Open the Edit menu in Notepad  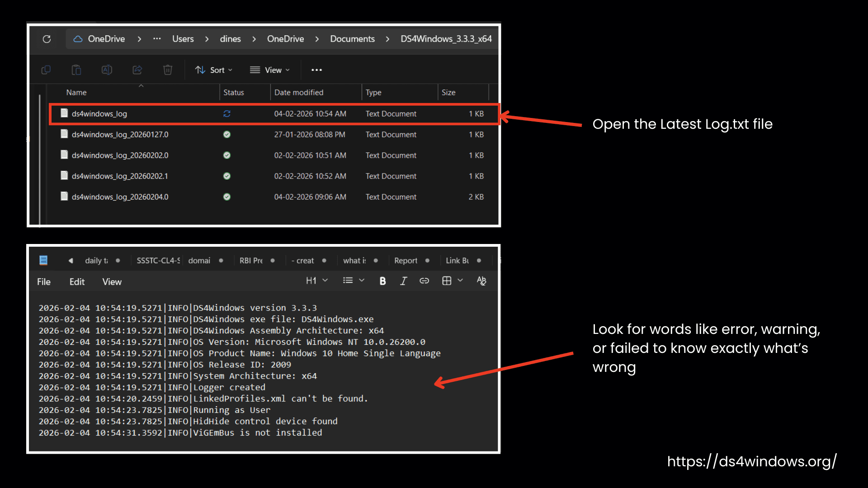(77, 282)
